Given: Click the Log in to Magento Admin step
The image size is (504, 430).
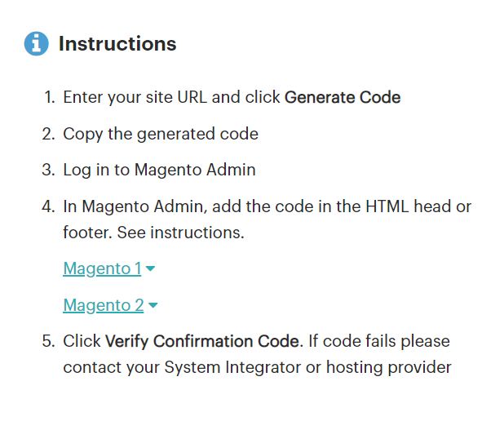Looking at the screenshot, I should pos(159,171).
